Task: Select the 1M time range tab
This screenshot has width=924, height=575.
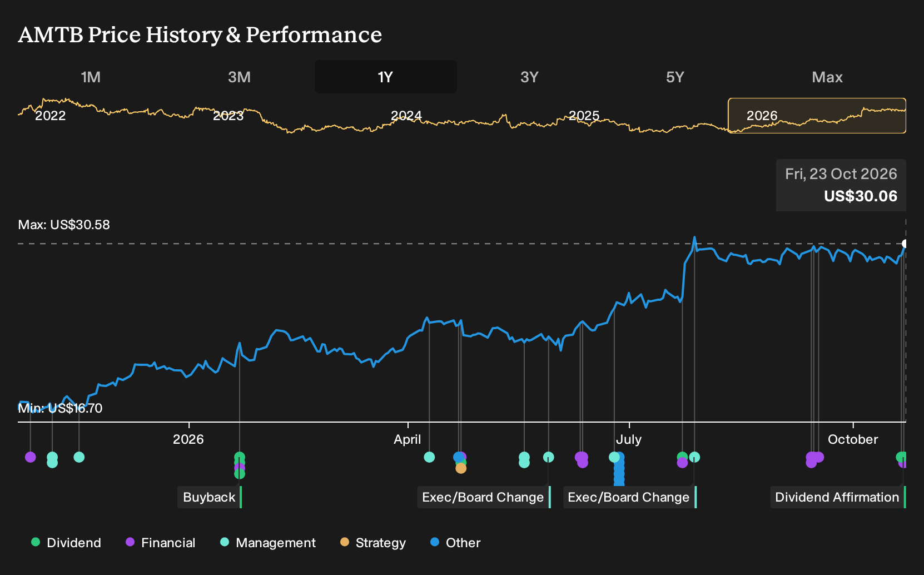Action: click(x=91, y=77)
